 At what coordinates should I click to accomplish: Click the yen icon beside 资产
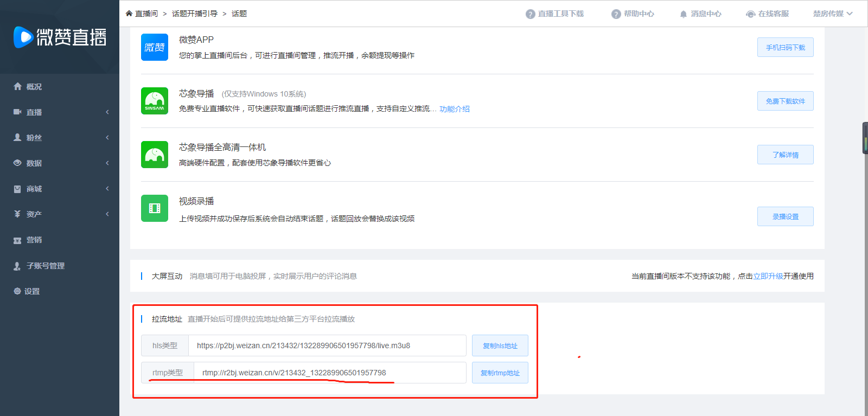(x=17, y=214)
